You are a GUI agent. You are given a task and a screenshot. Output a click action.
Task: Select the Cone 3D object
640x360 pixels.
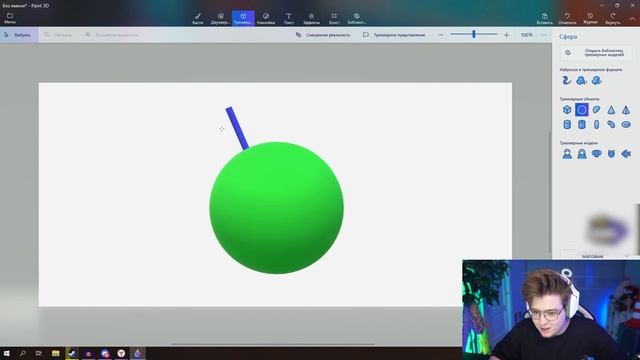[x=611, y=109]
